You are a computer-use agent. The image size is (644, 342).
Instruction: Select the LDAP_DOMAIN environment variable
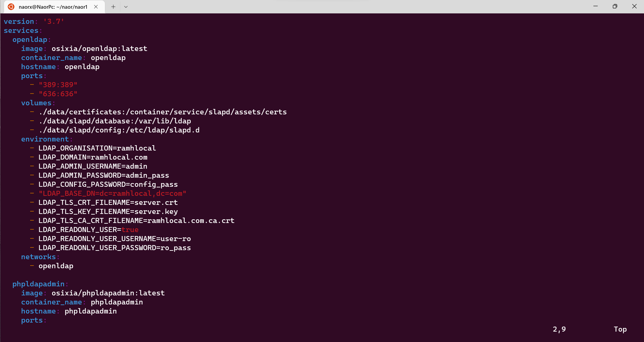click(93, 157)
